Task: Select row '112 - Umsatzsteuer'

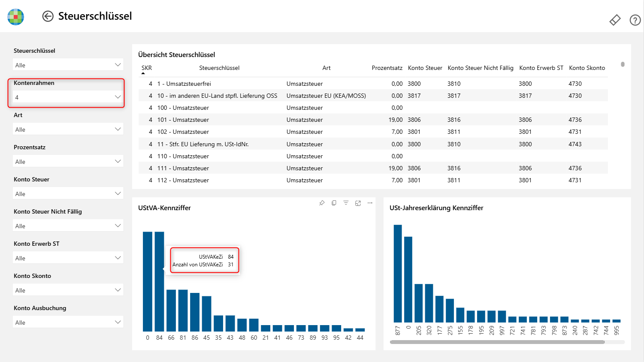Action: pos(373,180)
